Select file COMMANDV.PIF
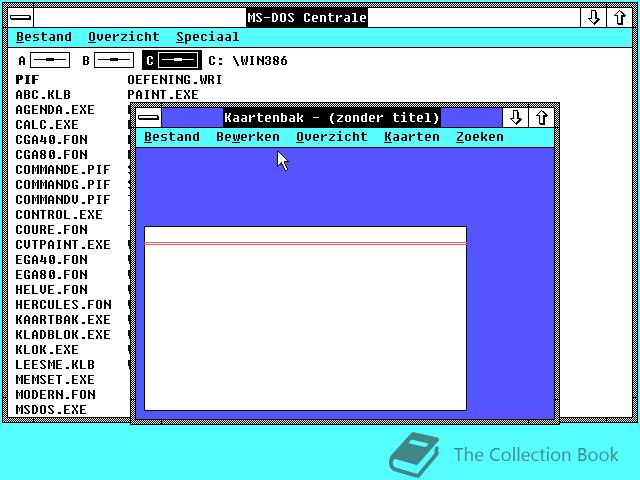640x480 pixels. click(63, 200)
